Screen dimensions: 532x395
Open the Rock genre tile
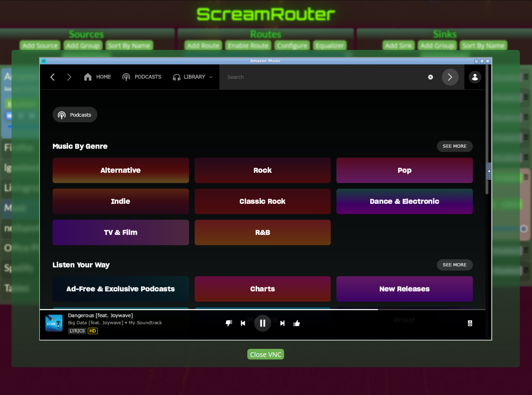pyautogui.click(x=263, y=170)
